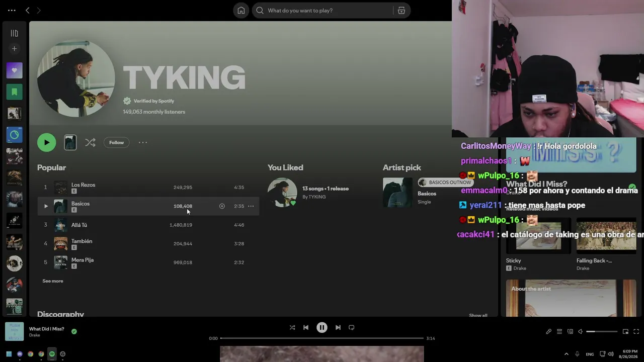The height and width of the screenshot is (362, 644).
Task: Click the Verified by Spotify badge
Action: (149, 101)
